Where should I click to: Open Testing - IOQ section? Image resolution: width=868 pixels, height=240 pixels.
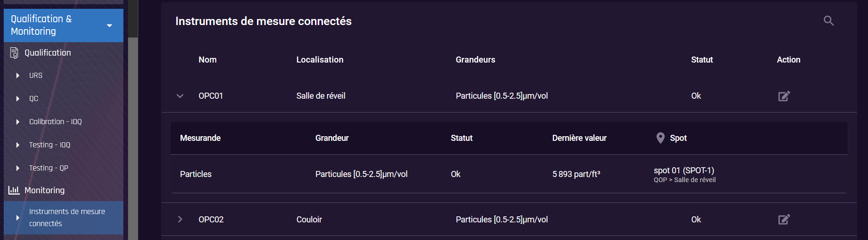50,145
